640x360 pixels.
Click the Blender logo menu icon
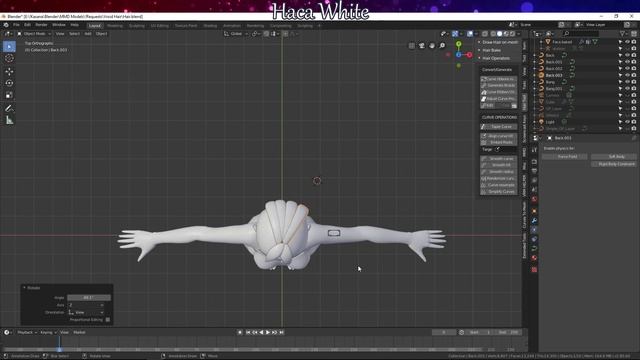tap(6, 25)
